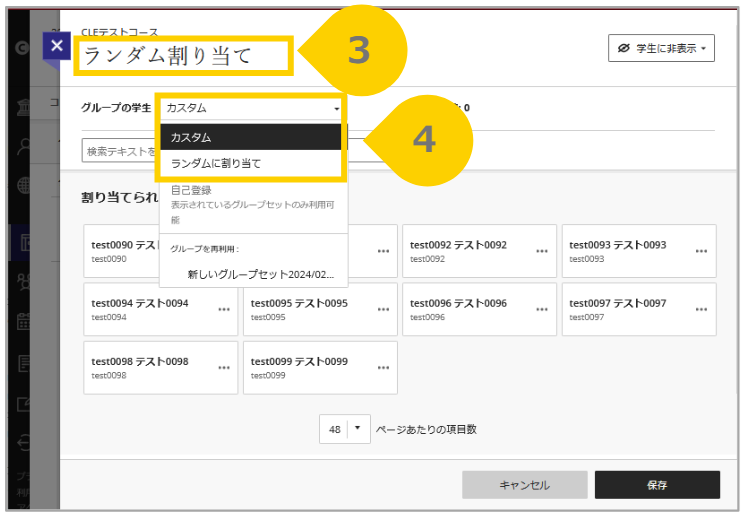This screenshot has width=742, height=516.
Task: Open more options for test0093 テスト0093
Action: coord(701,251)
